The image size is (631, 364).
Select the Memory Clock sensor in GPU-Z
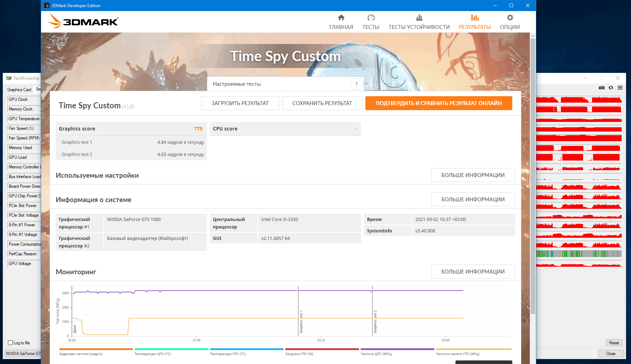(x=24, y=109)
